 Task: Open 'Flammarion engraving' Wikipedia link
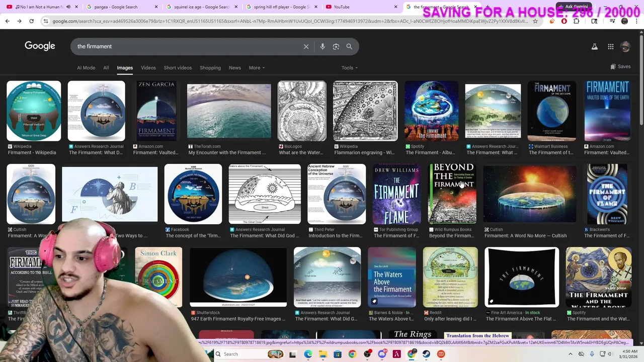(365, 152)
